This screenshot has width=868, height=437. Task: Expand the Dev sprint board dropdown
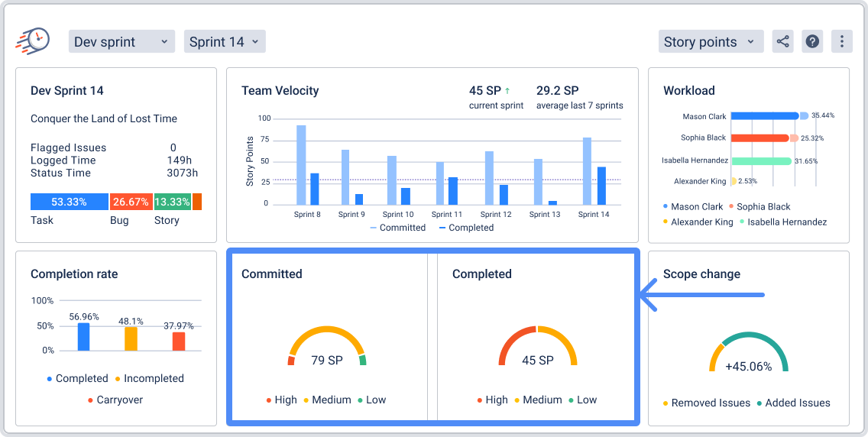click(x=121, y=42)
